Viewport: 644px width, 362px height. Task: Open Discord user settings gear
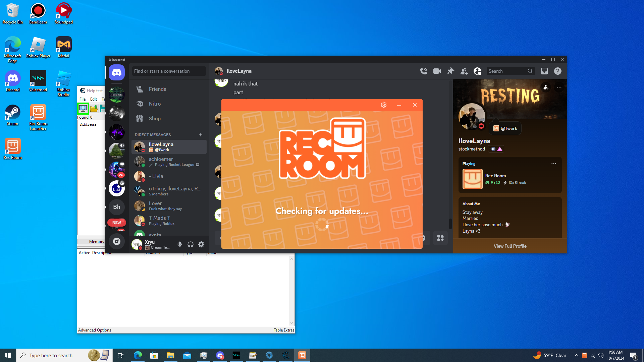[x=201, y=245]
